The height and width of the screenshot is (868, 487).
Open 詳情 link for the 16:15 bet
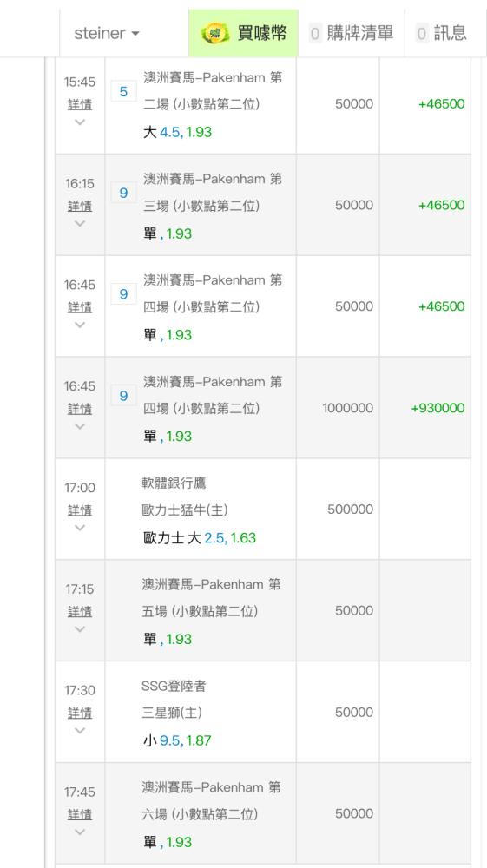point(80,206)
